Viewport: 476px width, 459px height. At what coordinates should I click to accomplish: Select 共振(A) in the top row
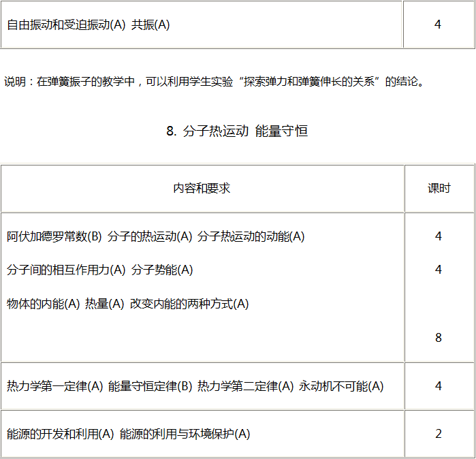pyautogui.click(x=150, y=25)
